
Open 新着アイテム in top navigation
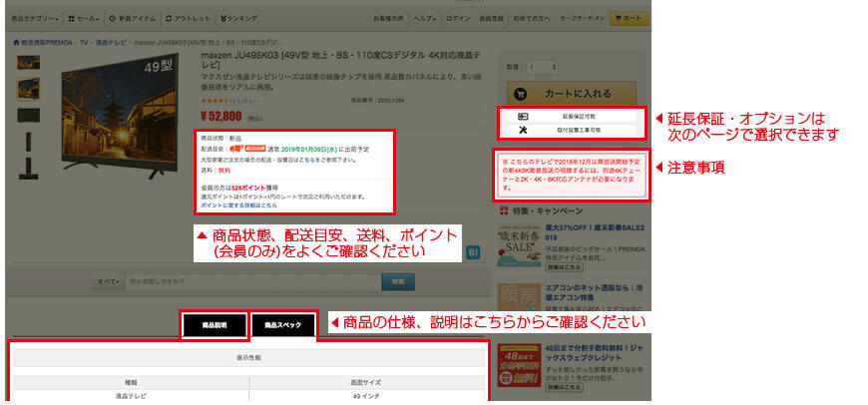133,18
